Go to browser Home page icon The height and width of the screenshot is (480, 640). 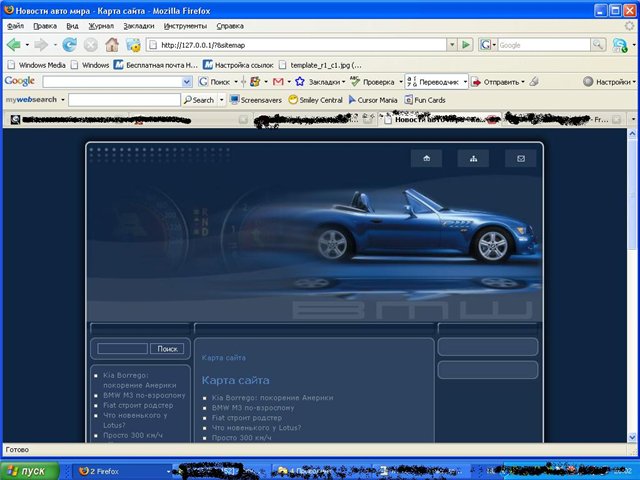[x=112, y=45]
